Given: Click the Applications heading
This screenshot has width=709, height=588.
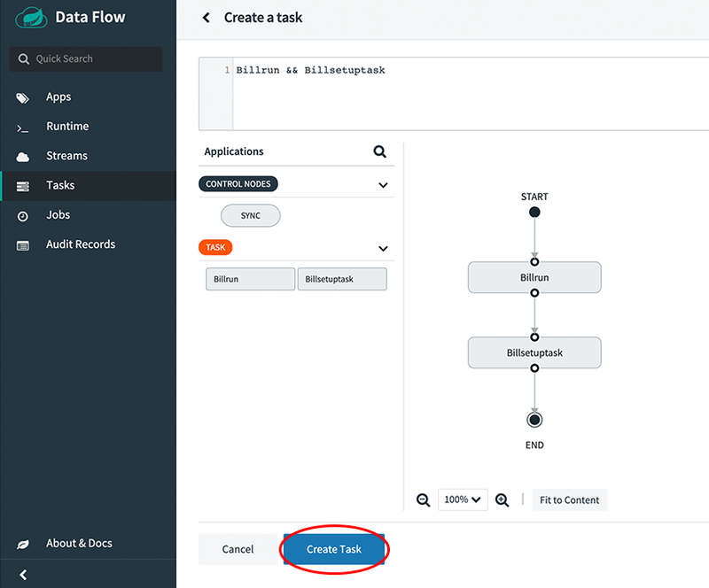Looking at the screenshot, I should pyautogui.click(x=234, y=151).
